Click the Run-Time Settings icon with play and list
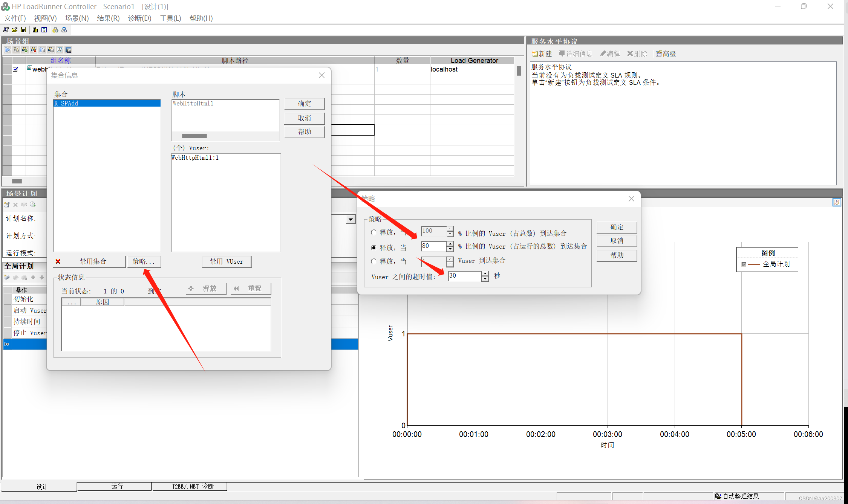The image size is (848, 504). [42, 50]
